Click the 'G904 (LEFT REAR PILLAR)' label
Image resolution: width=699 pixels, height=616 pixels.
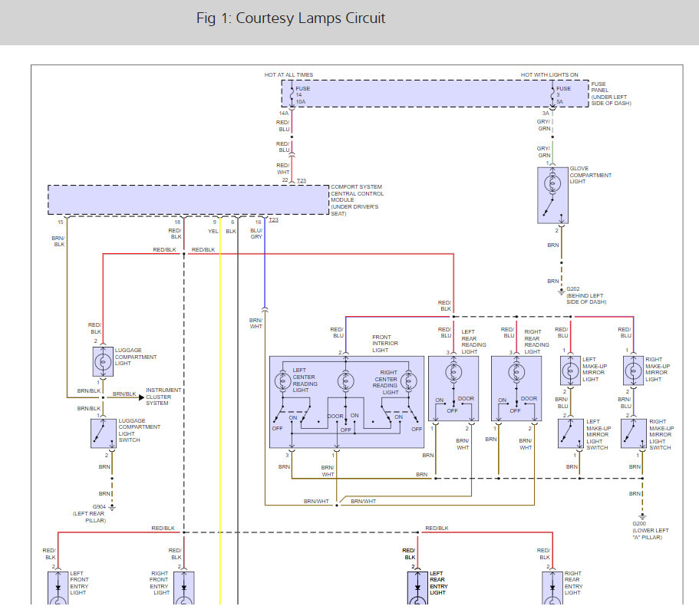click(x=90, y=513)
